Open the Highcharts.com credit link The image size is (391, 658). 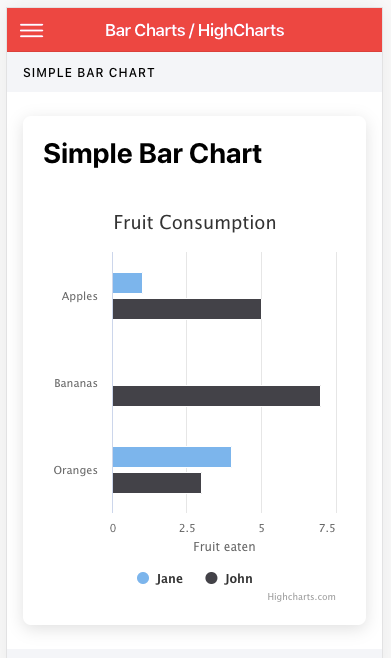click(x=301, y=597)
